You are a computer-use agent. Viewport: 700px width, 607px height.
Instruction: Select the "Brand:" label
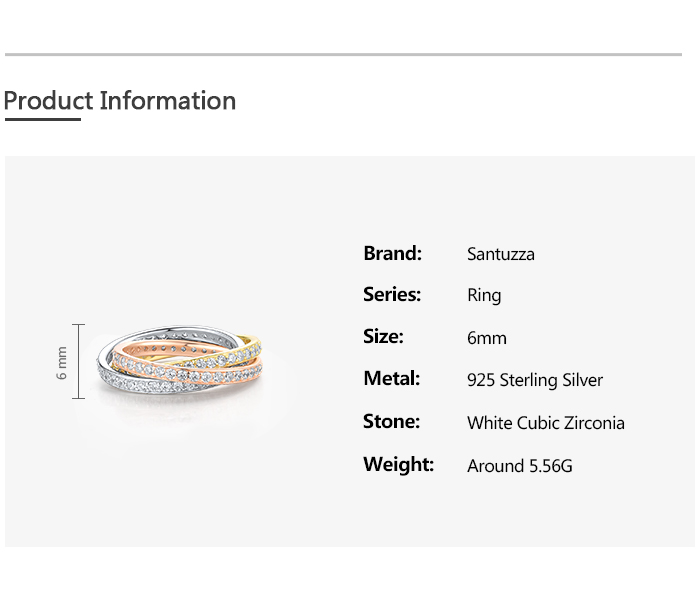click(392, 253)
